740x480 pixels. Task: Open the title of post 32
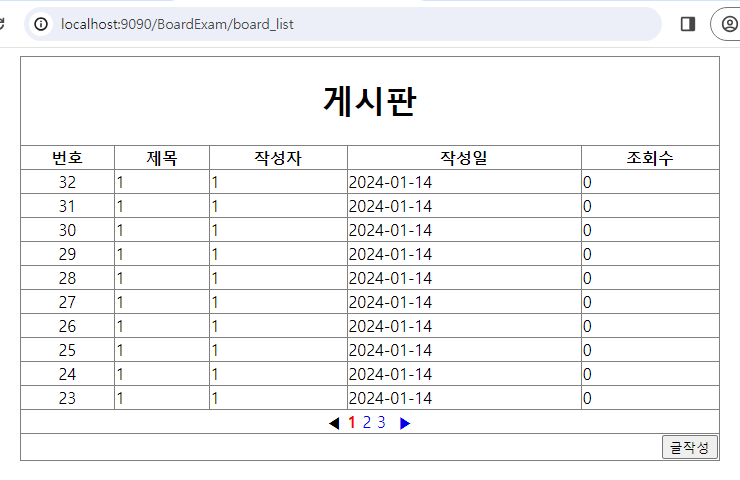point(120,182)
